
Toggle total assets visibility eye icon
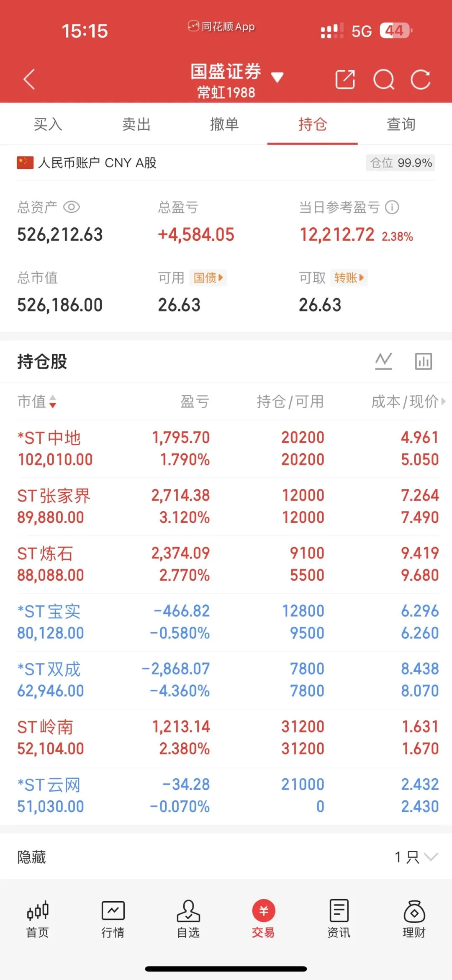pyautogui.click(x=72, y=207)
